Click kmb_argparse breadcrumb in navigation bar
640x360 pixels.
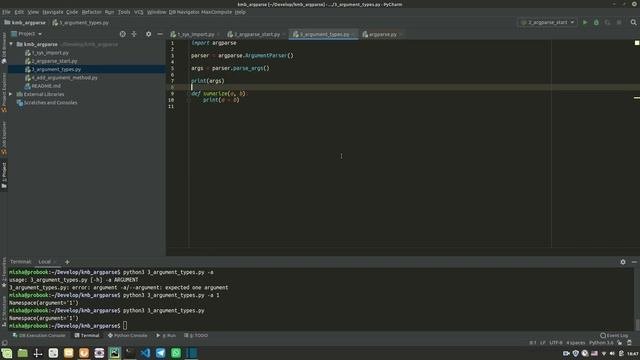(x=25, y=23)
